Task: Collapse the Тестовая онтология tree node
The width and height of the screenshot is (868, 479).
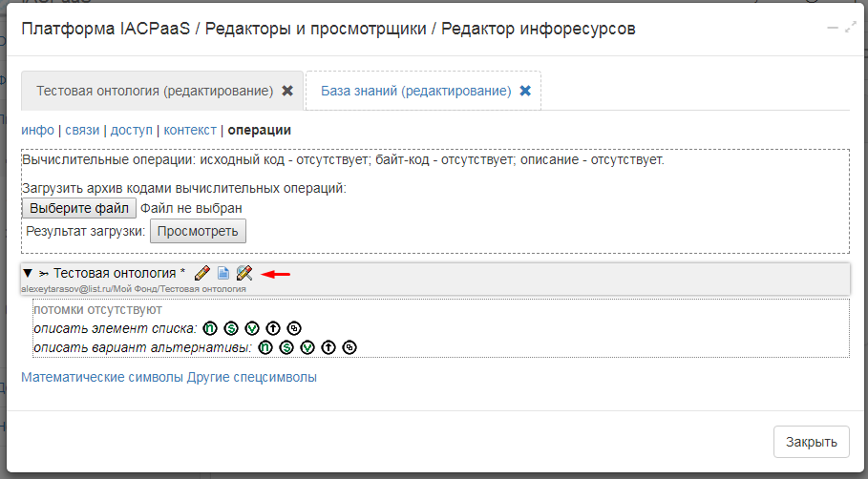Action: click(x=28, y=273)
